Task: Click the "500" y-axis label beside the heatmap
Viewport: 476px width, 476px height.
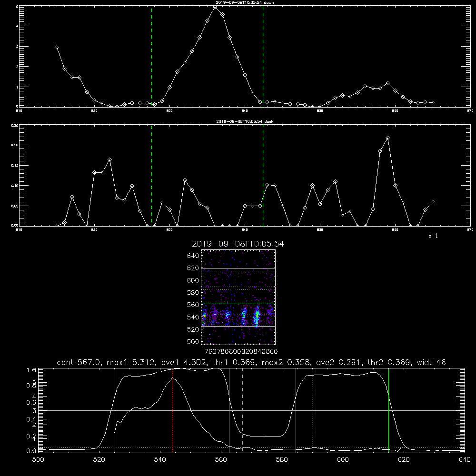Action: tap(193, 342)
